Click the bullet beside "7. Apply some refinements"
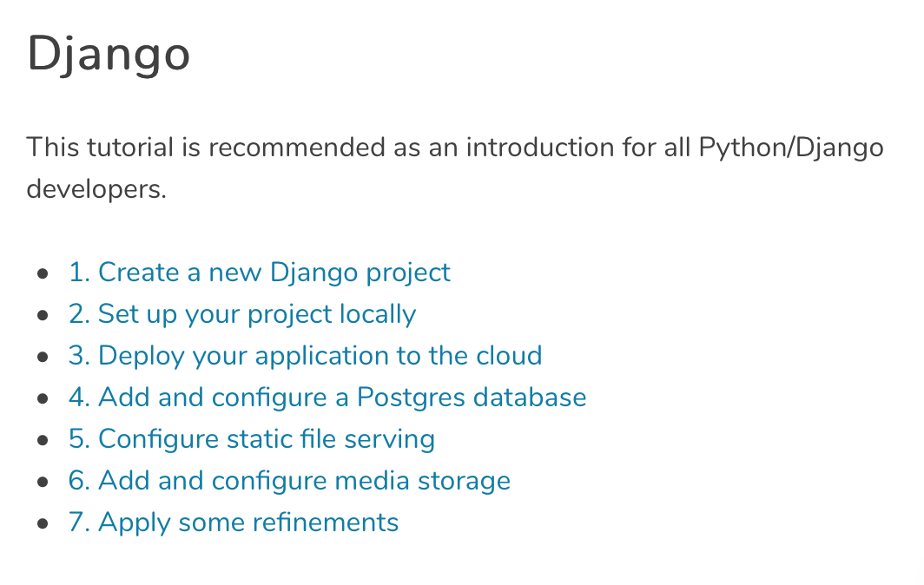This screenshot has width=924, height=585. (43, 523)
